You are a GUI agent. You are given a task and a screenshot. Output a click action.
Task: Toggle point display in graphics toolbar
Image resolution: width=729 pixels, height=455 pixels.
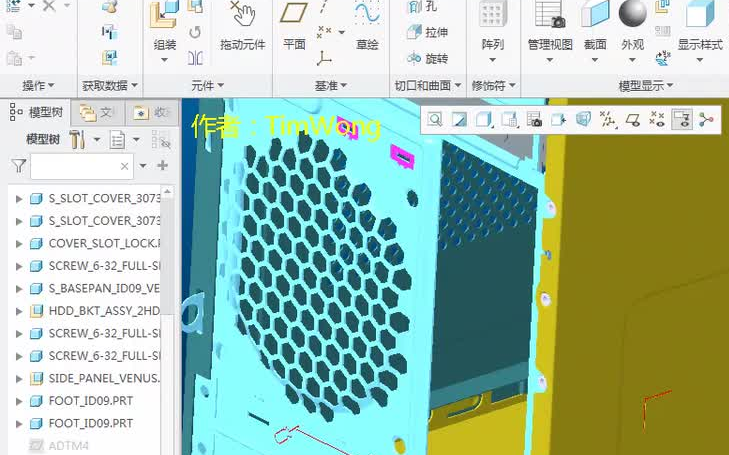coord(657,120)
